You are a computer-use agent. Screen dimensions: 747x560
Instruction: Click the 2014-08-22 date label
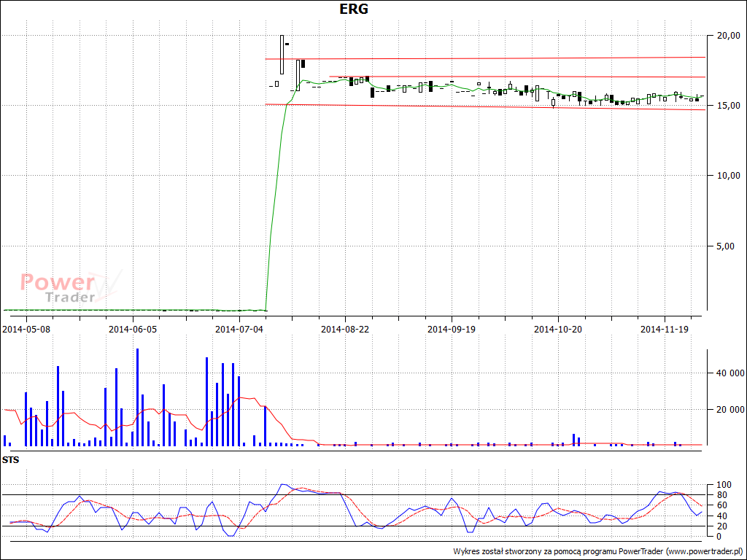tap(345, 329)
